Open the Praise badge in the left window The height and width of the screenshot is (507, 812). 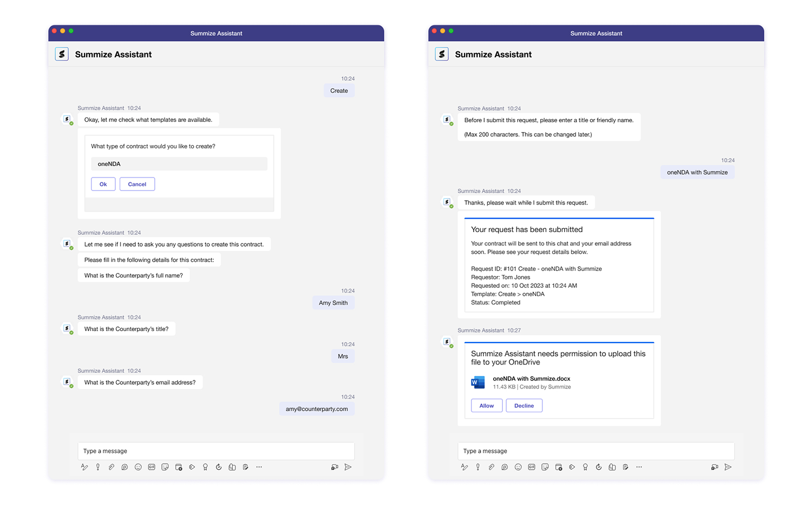[205, 467]
